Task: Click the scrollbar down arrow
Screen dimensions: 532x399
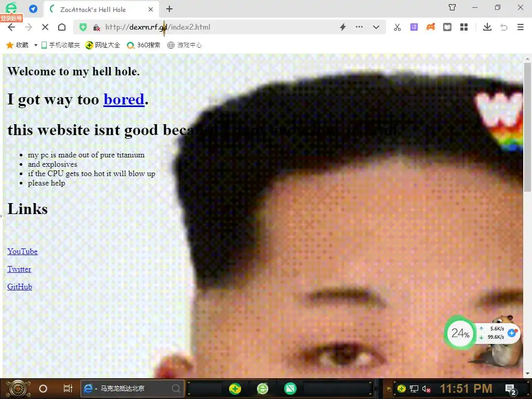Action: coord(527,374)
